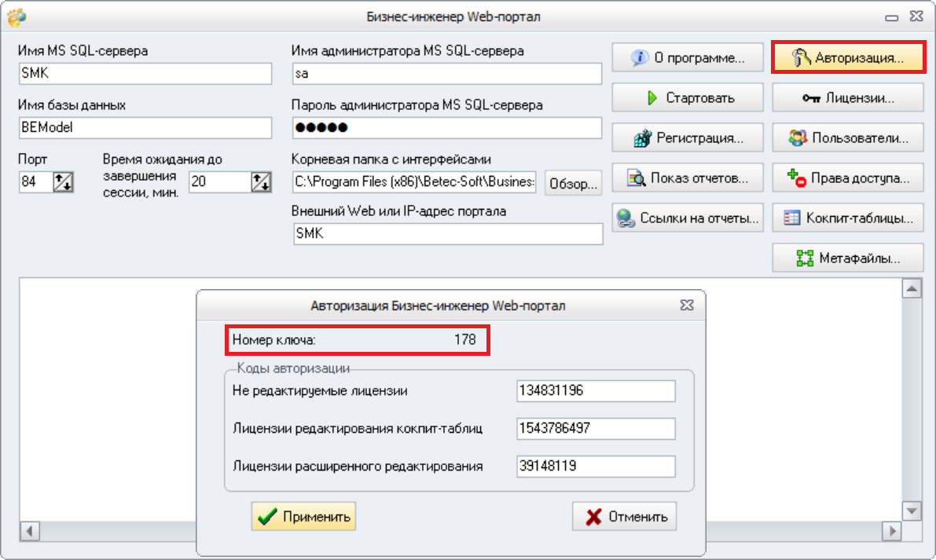Adjust the Порт spinner control

point(63,182)
